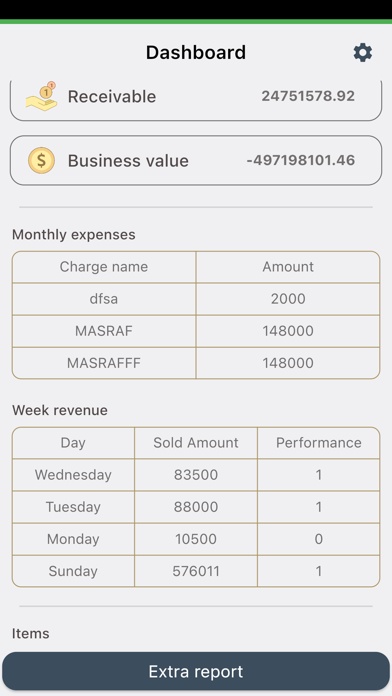Select the Tuesday revenue row
Viewport: 392px width, 696px height.
pos(196,506)
